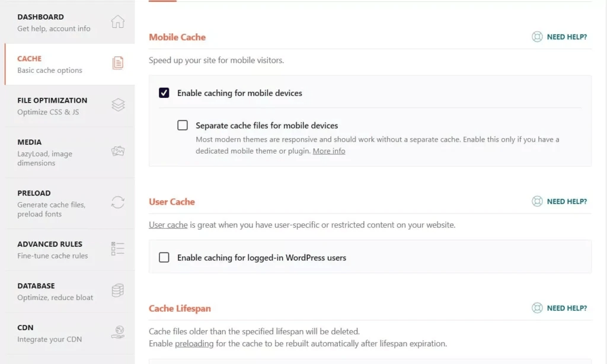Click the help icon beside User Cache

[x=537, y=201]
